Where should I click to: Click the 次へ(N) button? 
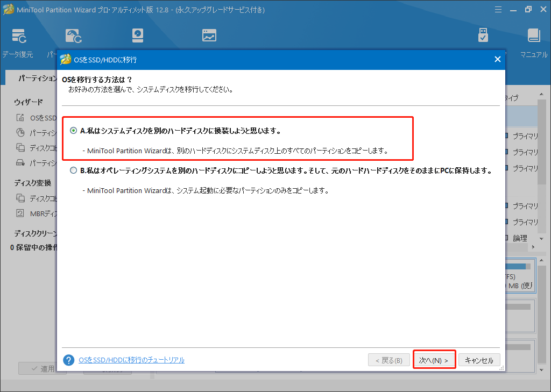[x=434, y=360]
